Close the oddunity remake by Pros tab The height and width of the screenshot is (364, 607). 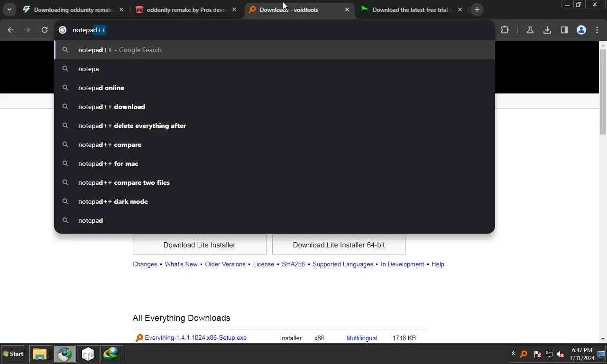point(234,9)
